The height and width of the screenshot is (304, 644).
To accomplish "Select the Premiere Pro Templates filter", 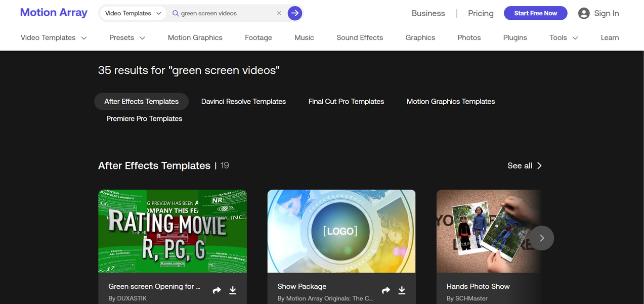I will click(x=144, y=118).
